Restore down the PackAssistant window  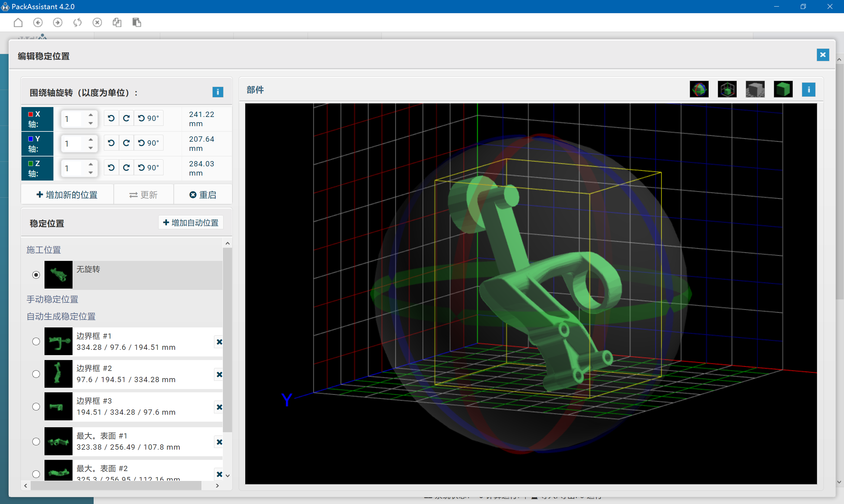[x=803, y=7]
